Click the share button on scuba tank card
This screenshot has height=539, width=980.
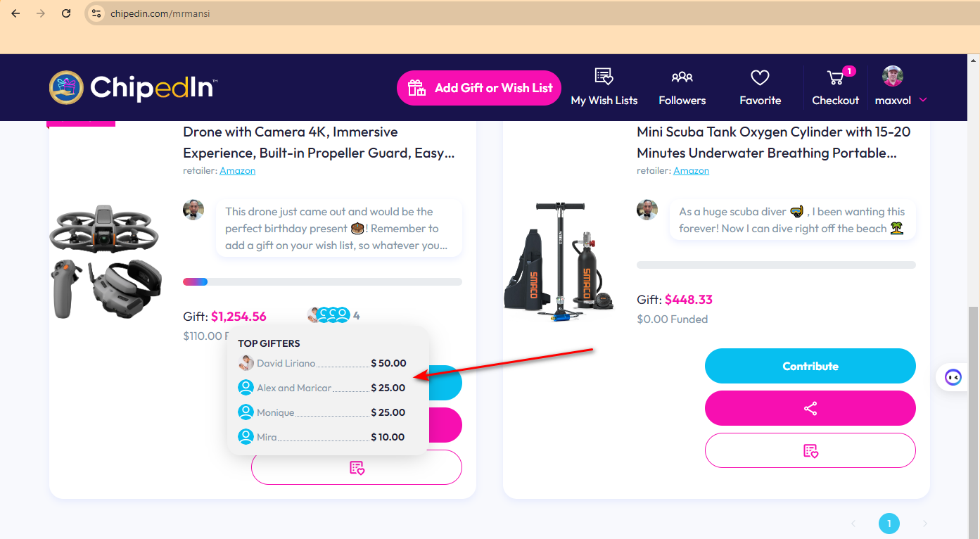[810, 408]
